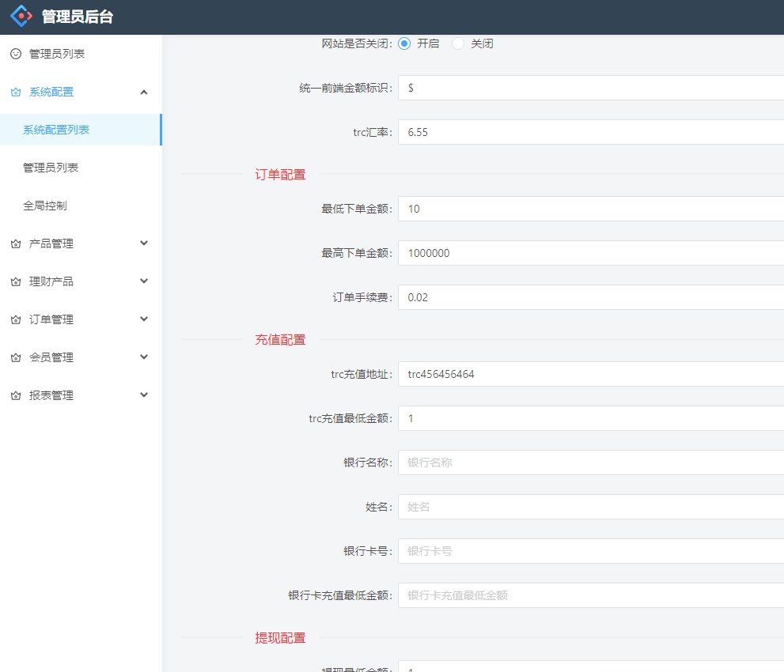The image size is (784, 672).
Task: Select the 管理员列表 submenu under 系统配置
Action: 55,167
